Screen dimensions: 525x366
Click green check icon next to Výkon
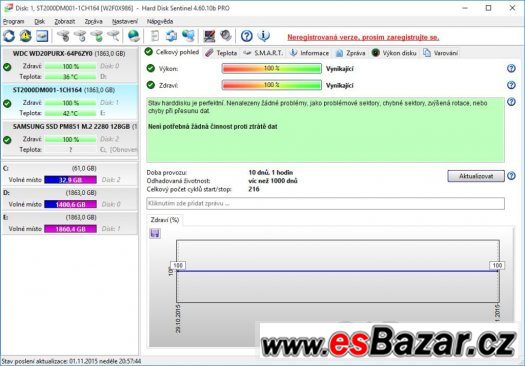click(151, 68)
